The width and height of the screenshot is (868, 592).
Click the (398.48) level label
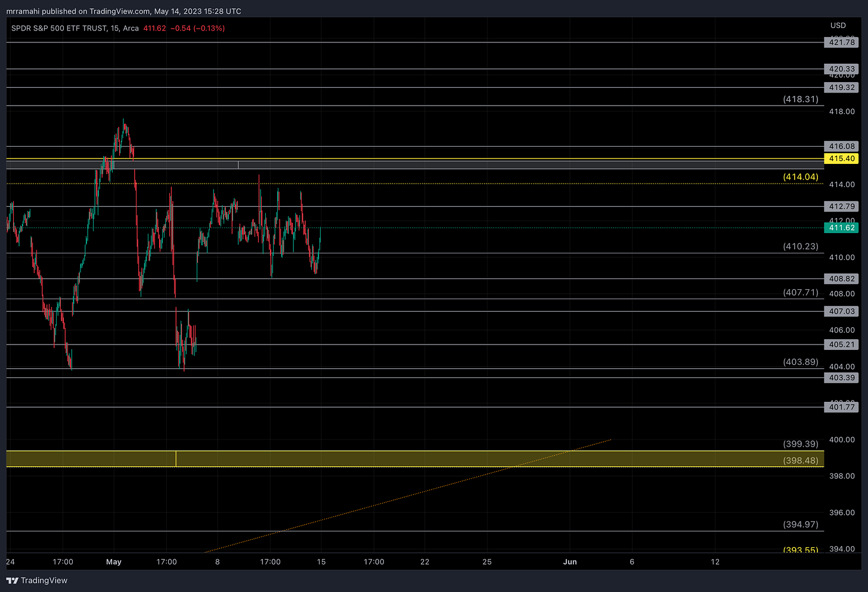[x=801, y=460]
